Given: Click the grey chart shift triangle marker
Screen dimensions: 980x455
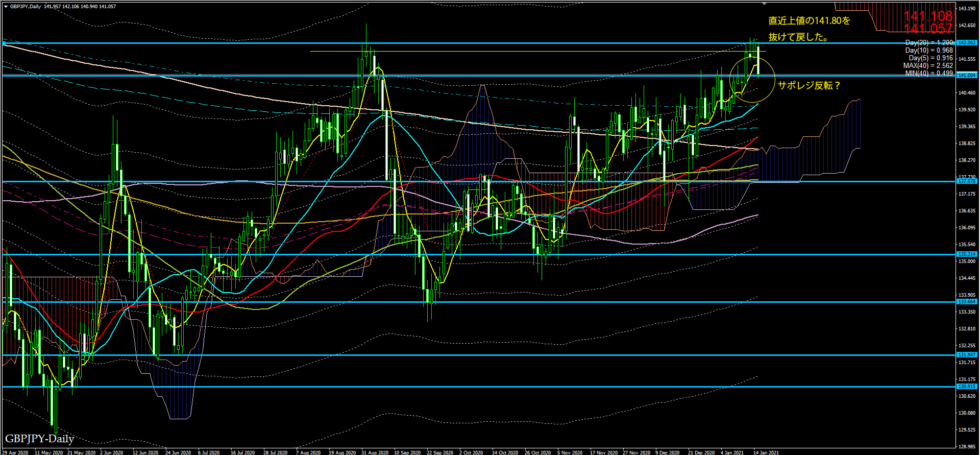Looking at the screenshot, I should pyautogui.click(x=764, y=4).
